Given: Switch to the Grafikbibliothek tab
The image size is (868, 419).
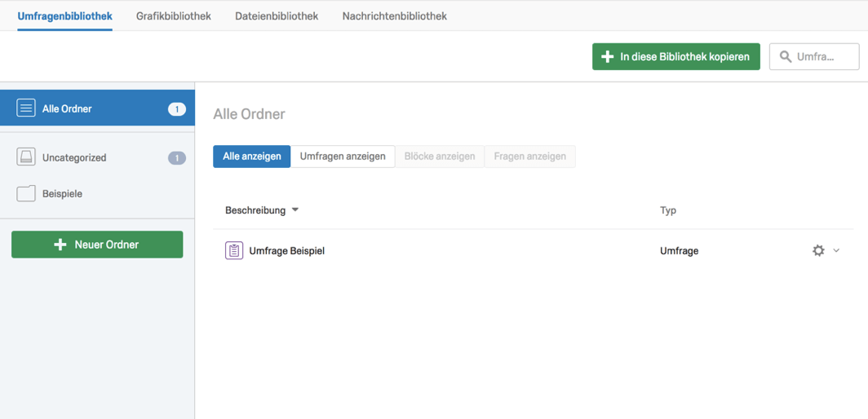Looking at the screenshot, I should (174, 16).
